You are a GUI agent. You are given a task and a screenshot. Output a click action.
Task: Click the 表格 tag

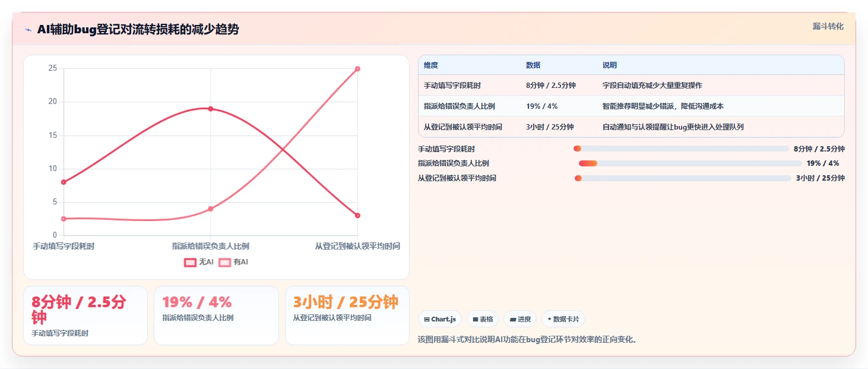483,319
